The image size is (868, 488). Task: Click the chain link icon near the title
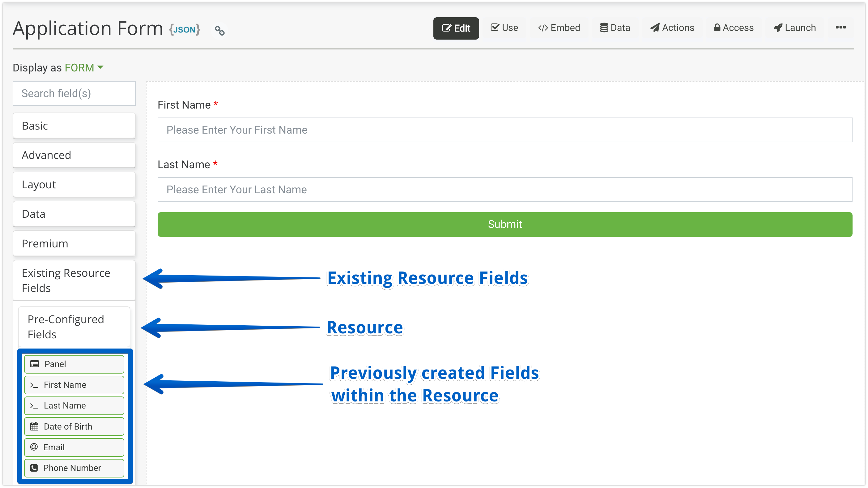pos(219,31)
